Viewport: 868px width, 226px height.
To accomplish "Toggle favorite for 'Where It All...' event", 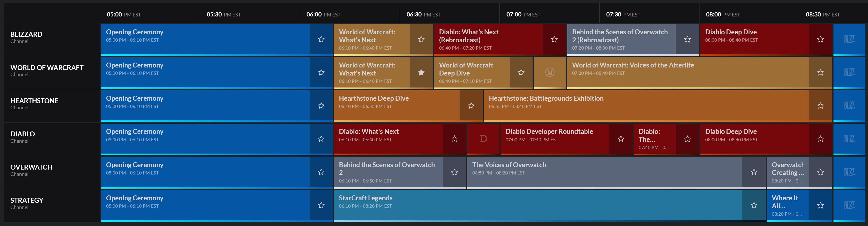I will tap(821, 205).
